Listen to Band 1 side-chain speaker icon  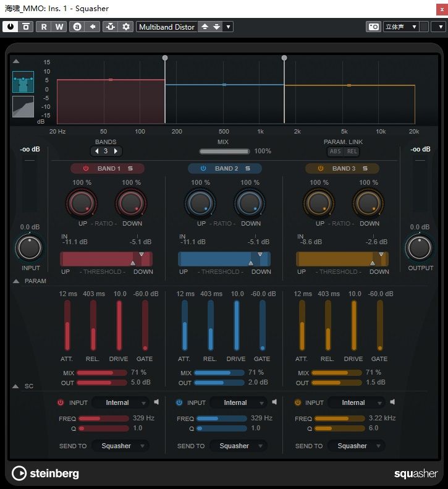[x=156, y=402]
